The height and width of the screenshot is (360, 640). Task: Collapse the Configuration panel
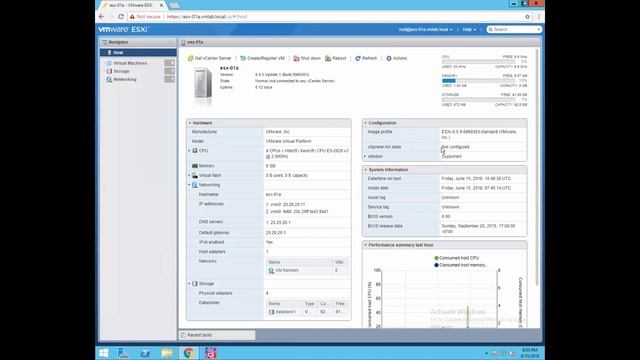pyautogui.click(x=366, y=123)
